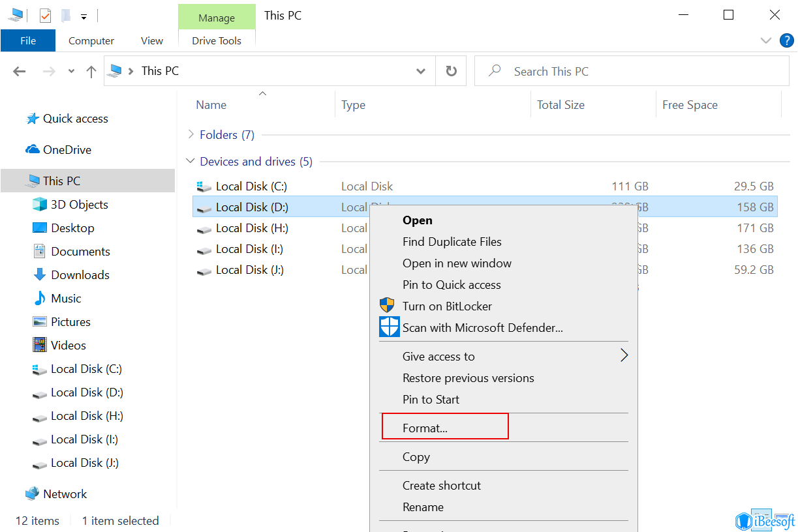The width and height of the screenshot is (798, 532).
Task: Click the Microsoft Defender shield icon
Action: (390, 327)
